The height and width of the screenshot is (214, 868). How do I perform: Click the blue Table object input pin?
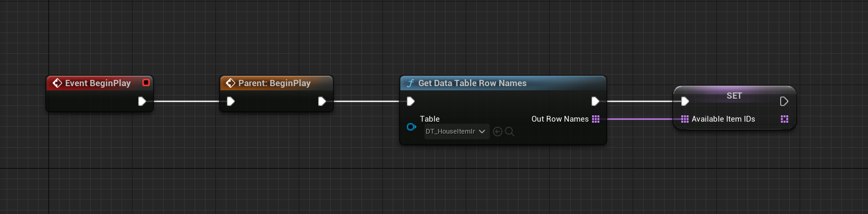click(x=411, y=127)
